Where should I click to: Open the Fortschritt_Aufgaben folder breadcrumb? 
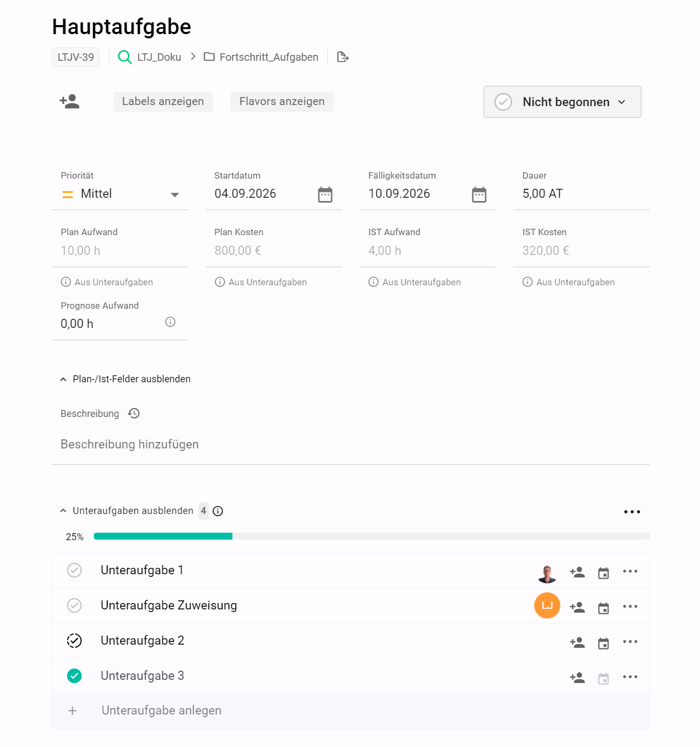tap(261, 57)
